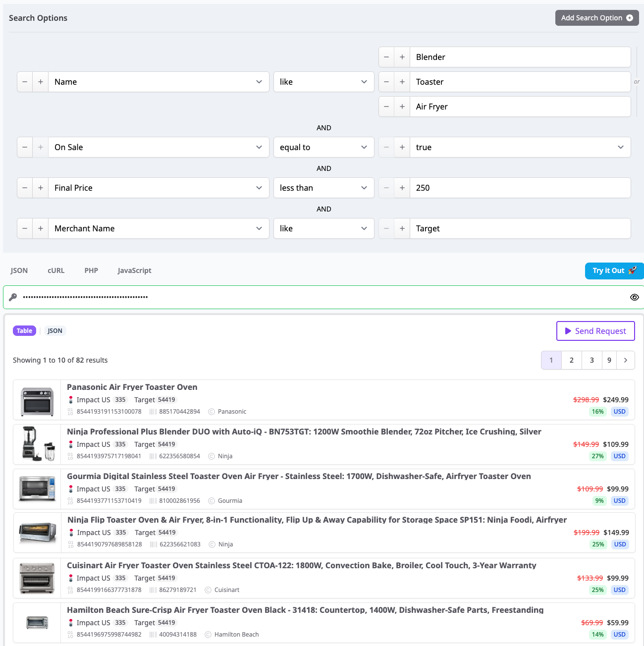Image resolution: width=644 pixels, height=646 pixels.
Task: Click the plus icon beside Air Fryer
Action: point(402,107)
